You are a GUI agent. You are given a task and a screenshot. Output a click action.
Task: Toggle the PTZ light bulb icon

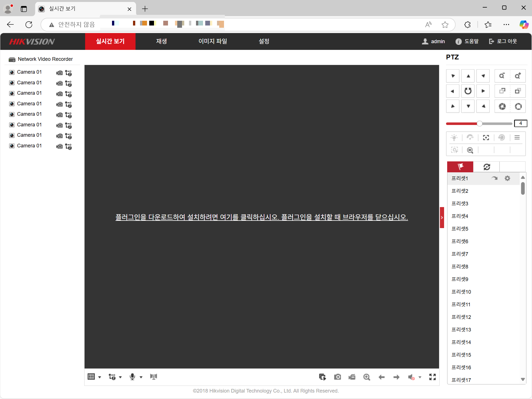[454, 138]
